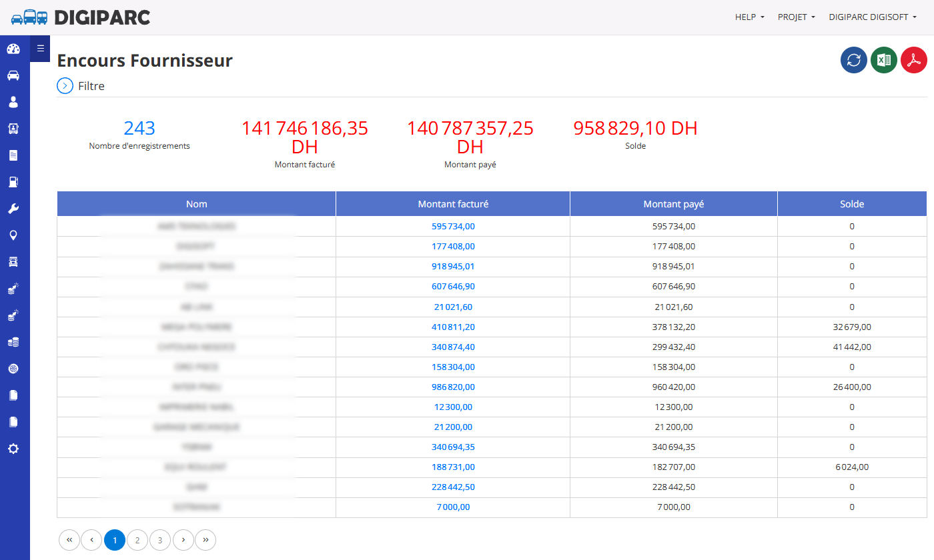Open the 986 820,00 montant facturé link
The height and width of the screenshot is (560, 934).
[x=454, y=387]
